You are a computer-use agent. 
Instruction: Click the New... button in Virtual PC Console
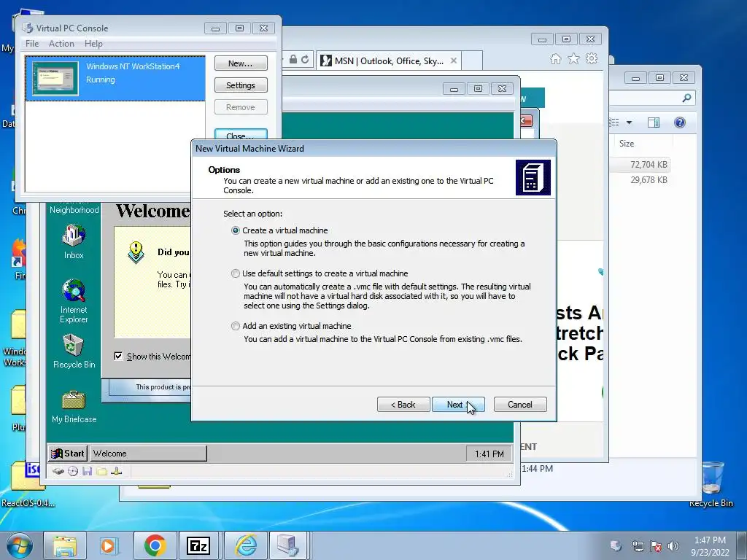pos(241,63)
